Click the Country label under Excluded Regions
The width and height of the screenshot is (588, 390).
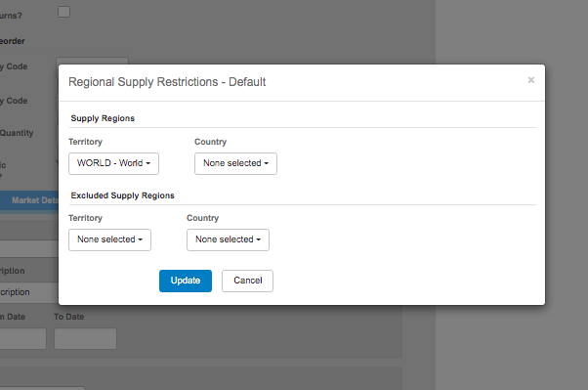[202, 218]
